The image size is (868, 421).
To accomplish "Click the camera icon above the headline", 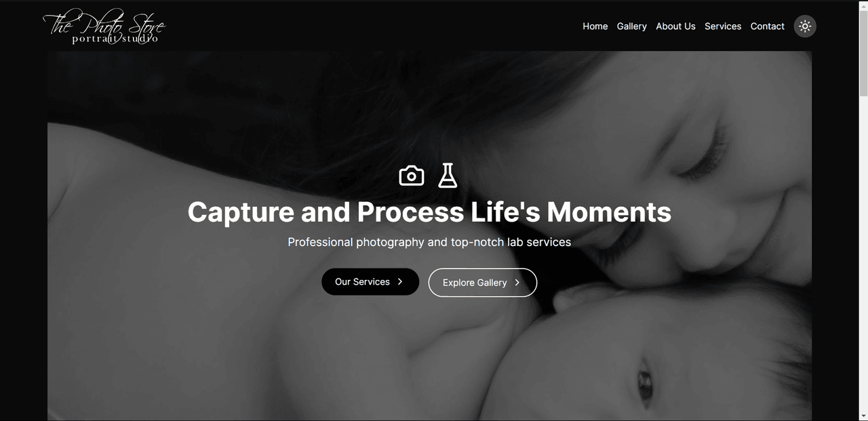I will tap(412, 176).
